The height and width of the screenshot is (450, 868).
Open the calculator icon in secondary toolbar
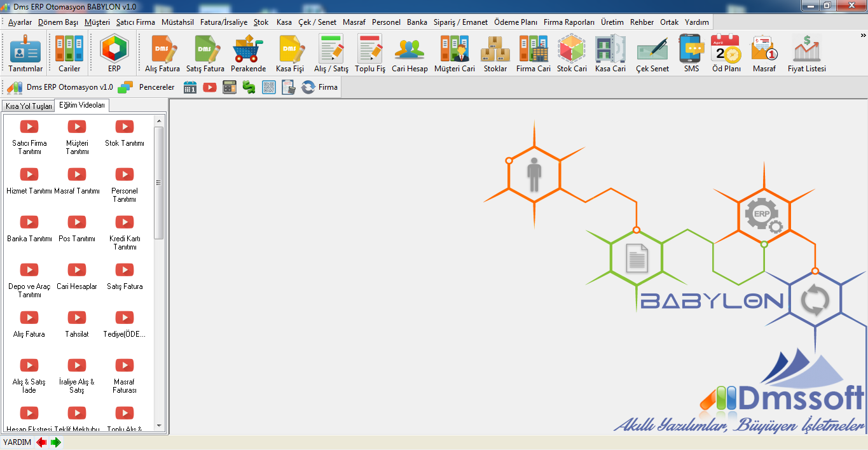coord(230,87)
